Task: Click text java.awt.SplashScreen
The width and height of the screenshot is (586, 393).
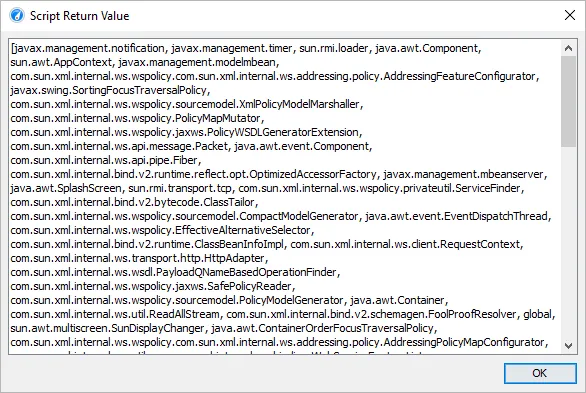Action: 66,188
